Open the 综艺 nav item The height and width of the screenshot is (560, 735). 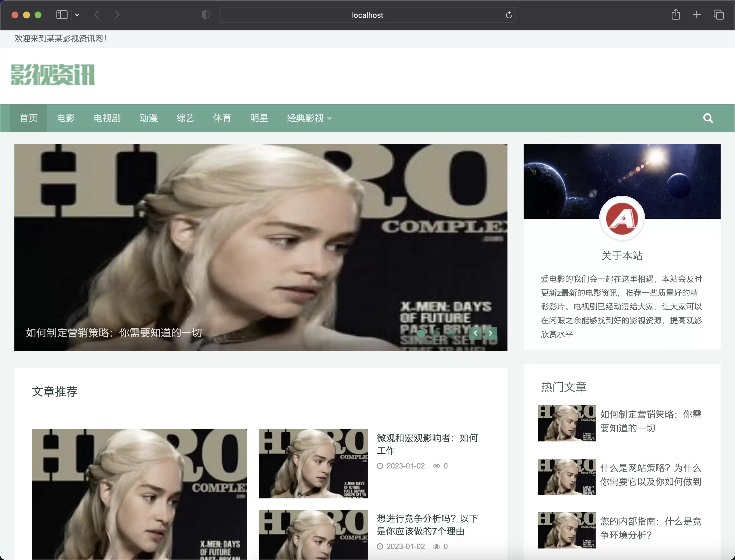(185, 118)
